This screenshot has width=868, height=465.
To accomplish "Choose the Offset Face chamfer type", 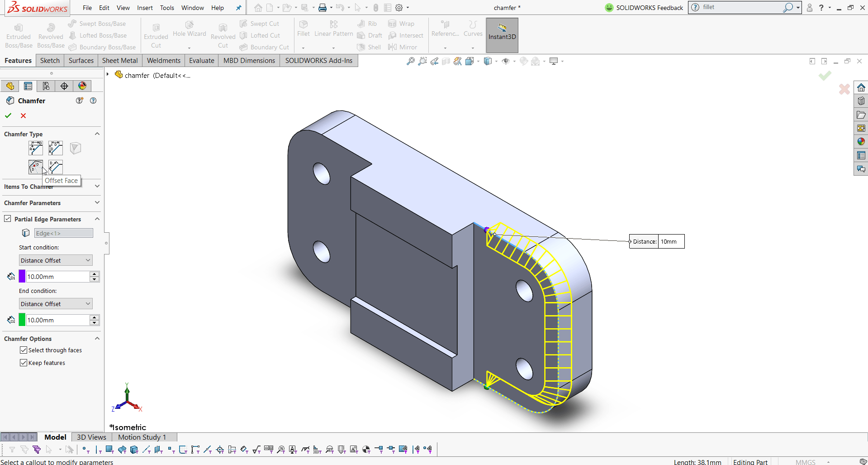I will (35, 167).
